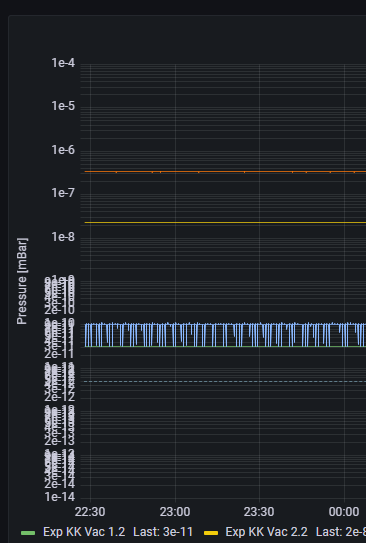Image resolution: width=366 pixels, height=543 pixels.
Task: Click the 00:00 time axis label
Action: [344, 511]
